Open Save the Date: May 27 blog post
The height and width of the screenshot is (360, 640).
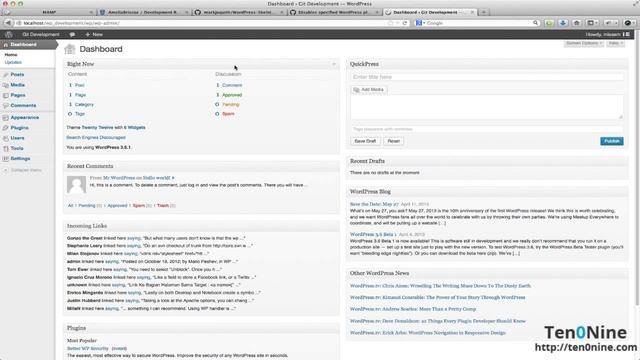pyautogui.click(x=374, y=204)
